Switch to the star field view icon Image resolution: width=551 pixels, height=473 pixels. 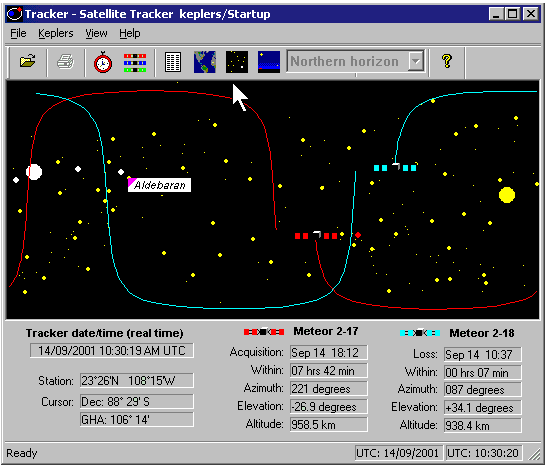point(237,62)
